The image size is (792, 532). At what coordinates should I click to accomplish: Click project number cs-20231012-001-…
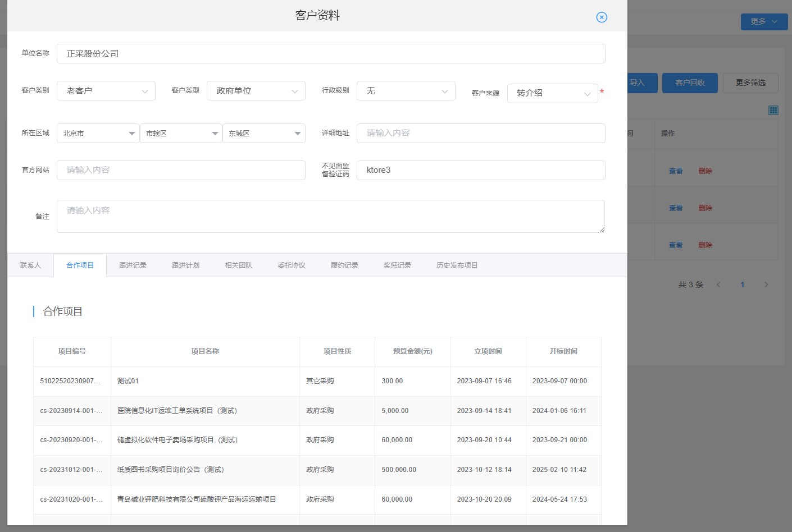71,470
